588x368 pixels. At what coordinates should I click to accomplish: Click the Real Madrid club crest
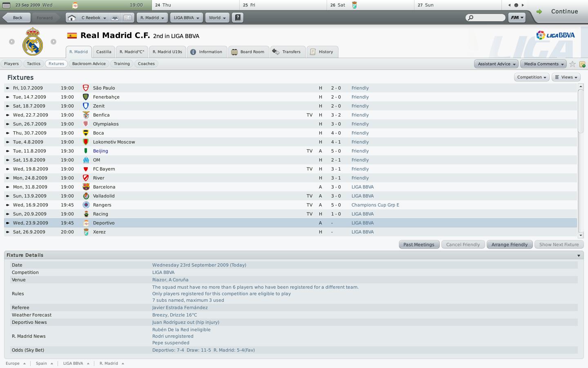pyautogui.click(x=32, y=41)
